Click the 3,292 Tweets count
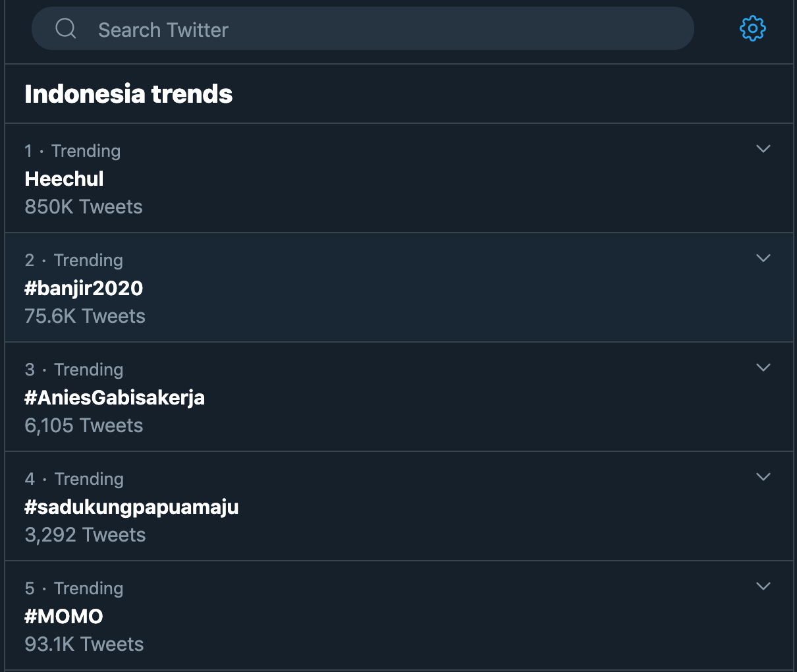Image resolution: width=797 pixels, height=672 pixels. coord(85,535)
